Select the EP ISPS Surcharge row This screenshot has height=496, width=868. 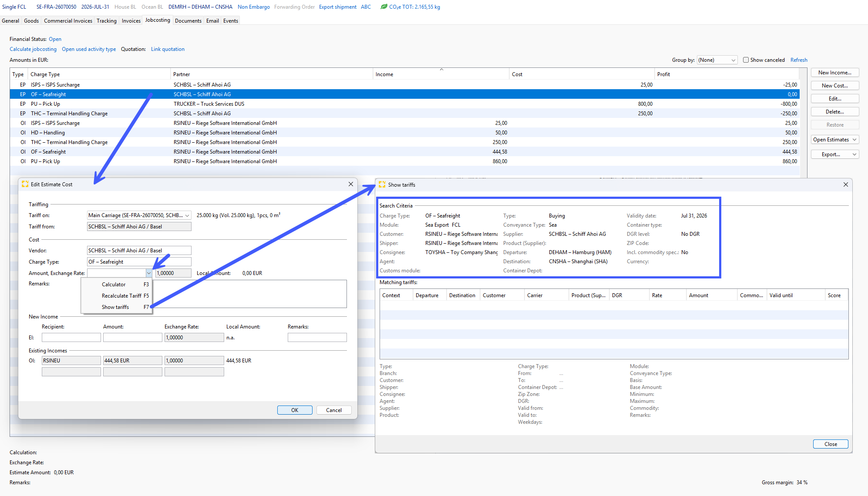(404, 85)
